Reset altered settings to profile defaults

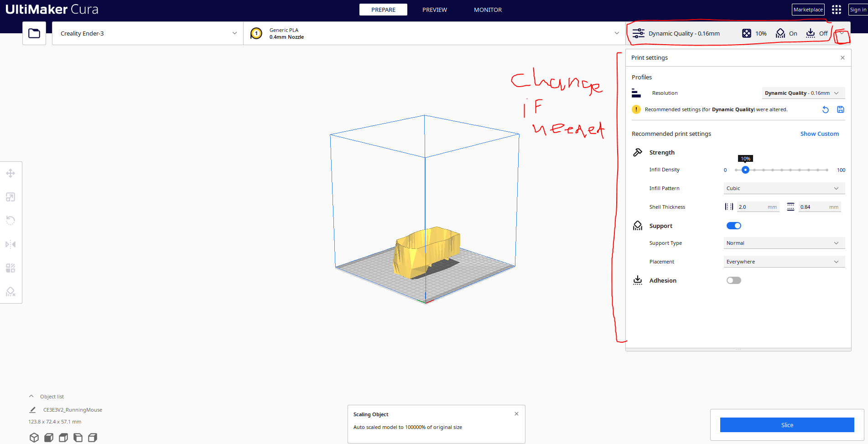tap(826, 109)
